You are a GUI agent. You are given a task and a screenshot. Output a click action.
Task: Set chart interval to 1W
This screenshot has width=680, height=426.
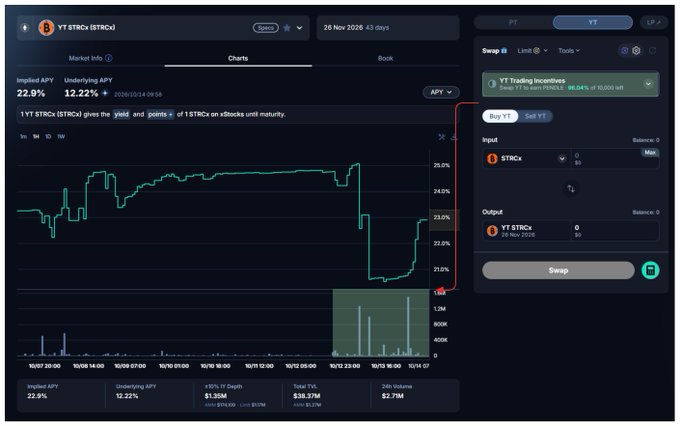pos(61,137)
